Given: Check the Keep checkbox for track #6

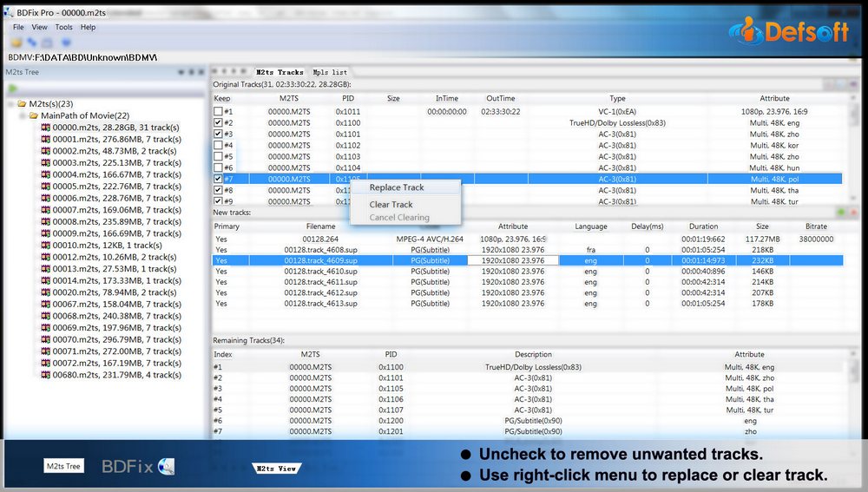Looking at the screenshot, I should 218,167.
